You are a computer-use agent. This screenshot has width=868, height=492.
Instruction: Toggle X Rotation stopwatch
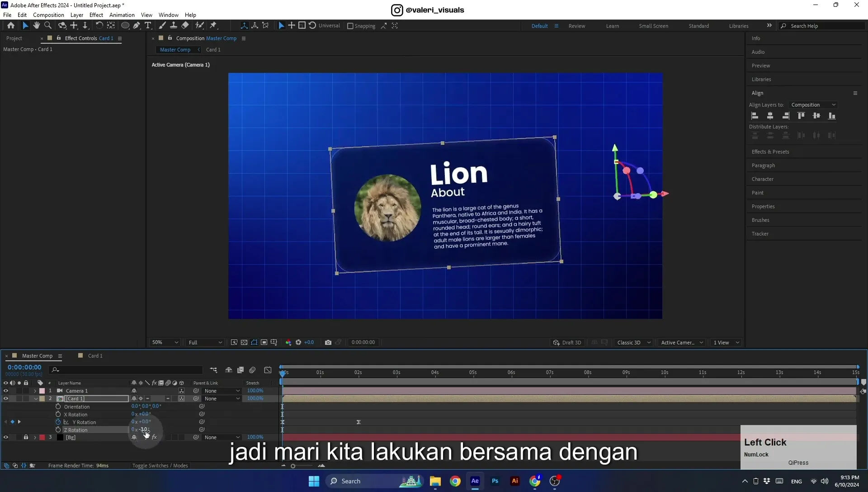tap(58, 414)
